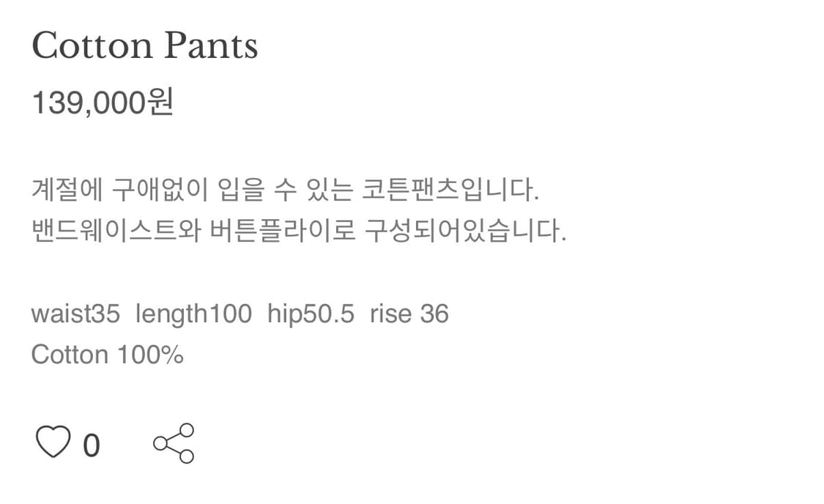Click the waist35 measurement
Screen dimensions: 824x504
75,314
